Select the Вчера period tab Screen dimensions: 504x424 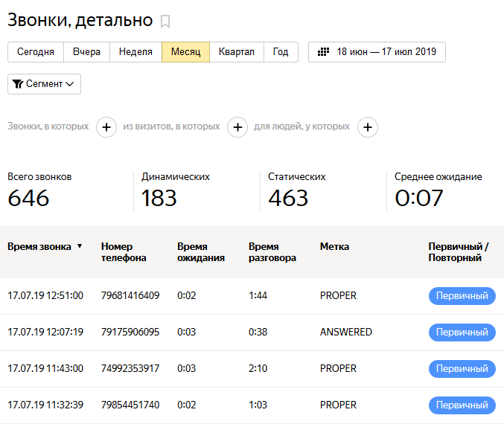(87, 52)
